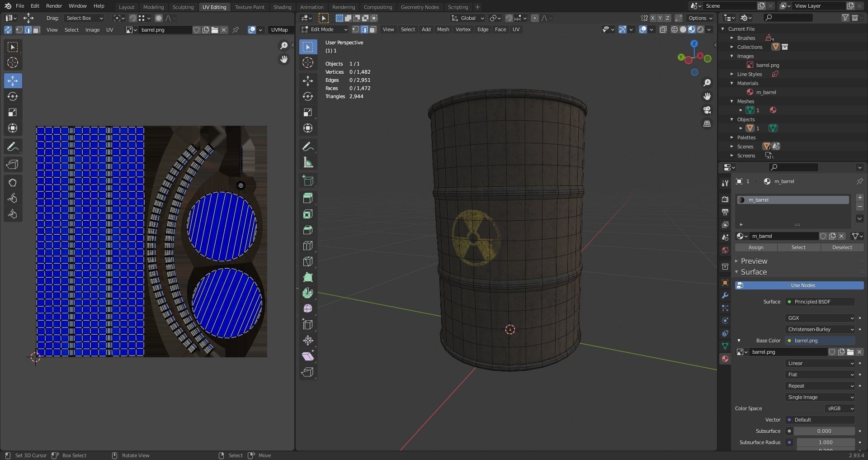Select the Inset Faces tool
The height and width of the screenshot is (460, 868).
point(308,214)
